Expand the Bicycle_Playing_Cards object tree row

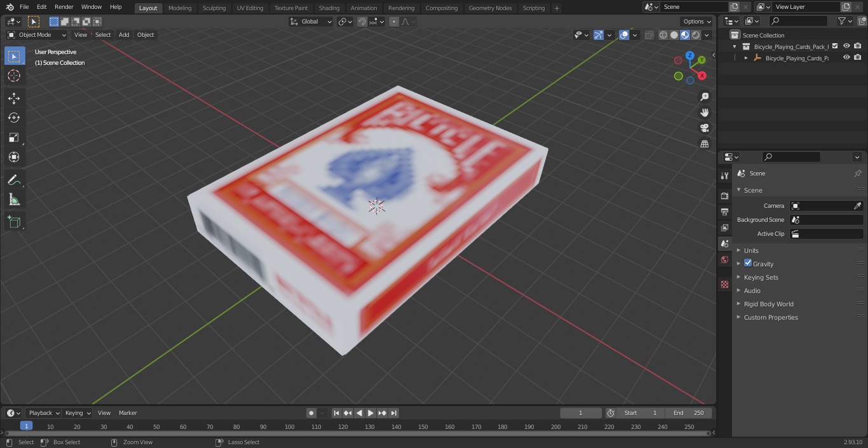[746, 58]
